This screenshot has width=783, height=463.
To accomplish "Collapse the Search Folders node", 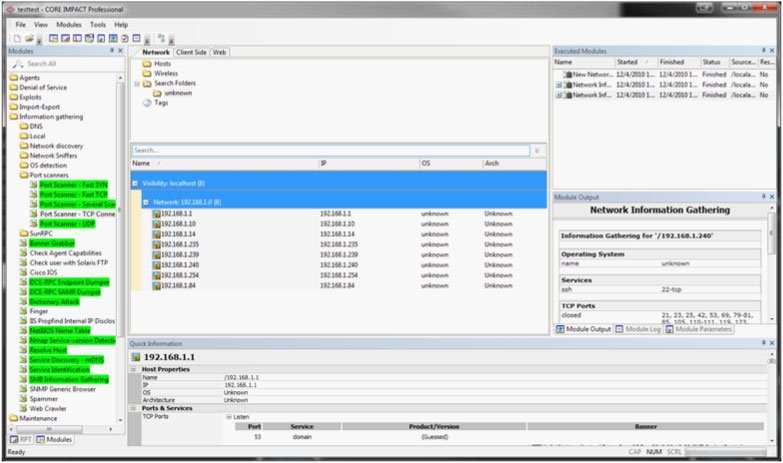I will click(x=137, y=84).
